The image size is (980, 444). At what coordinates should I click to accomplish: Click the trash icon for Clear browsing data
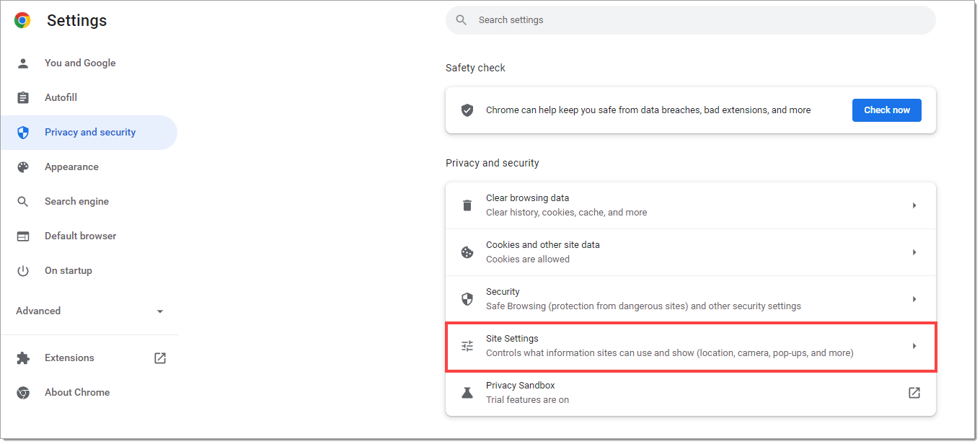[467, 205]
